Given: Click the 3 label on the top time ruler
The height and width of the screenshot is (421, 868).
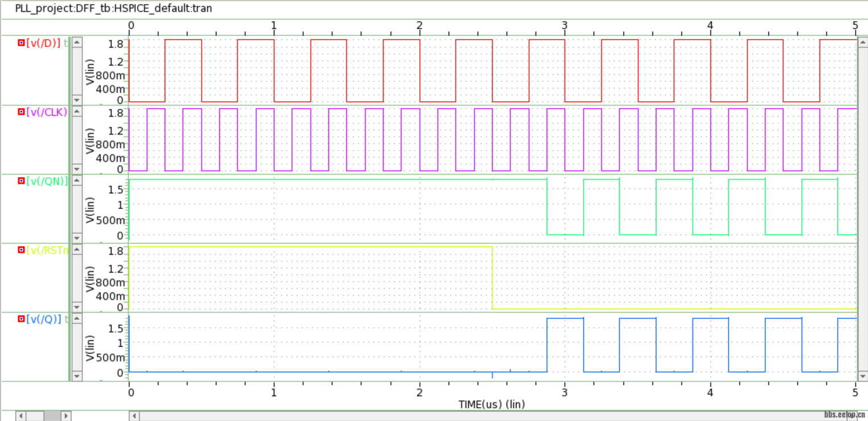Looking at the screenshot, I should (564, 25).
